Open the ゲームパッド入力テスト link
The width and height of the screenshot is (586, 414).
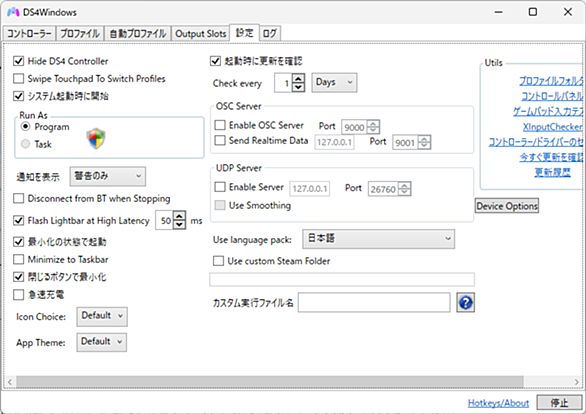click(548, 111)
